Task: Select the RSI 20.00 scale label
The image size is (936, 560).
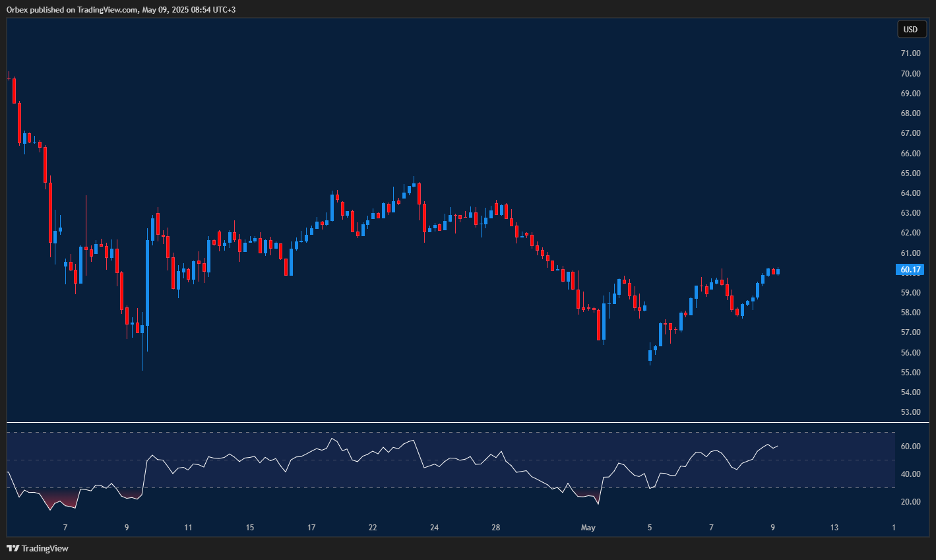Action: coord(910,502)
